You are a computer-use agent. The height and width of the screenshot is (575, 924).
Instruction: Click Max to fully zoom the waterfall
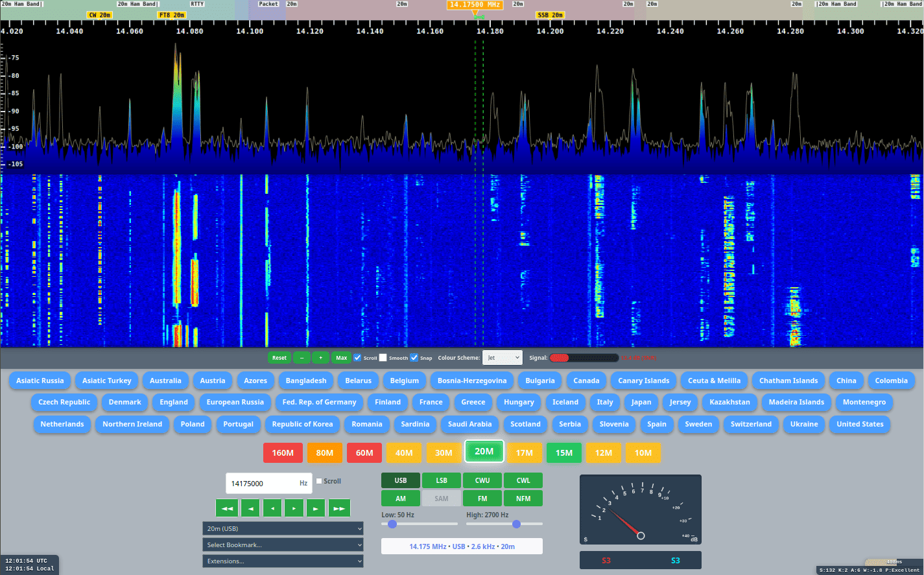click(341, 357)
